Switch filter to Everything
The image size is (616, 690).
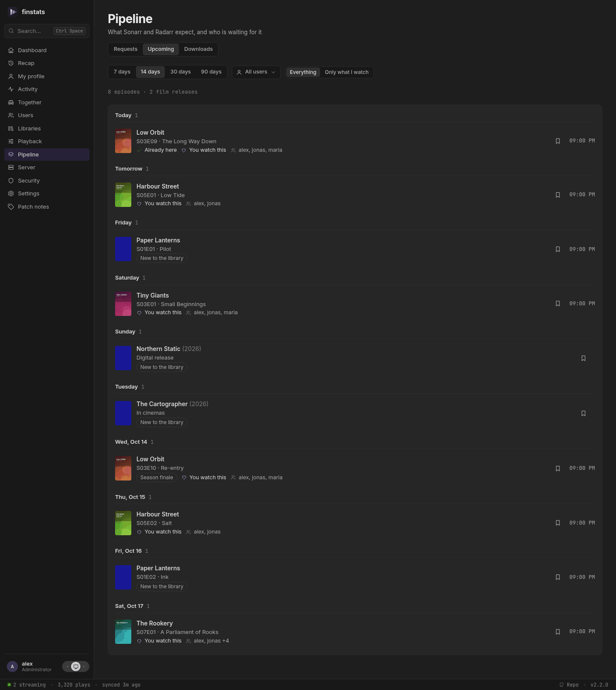click(x=303, y=72)
